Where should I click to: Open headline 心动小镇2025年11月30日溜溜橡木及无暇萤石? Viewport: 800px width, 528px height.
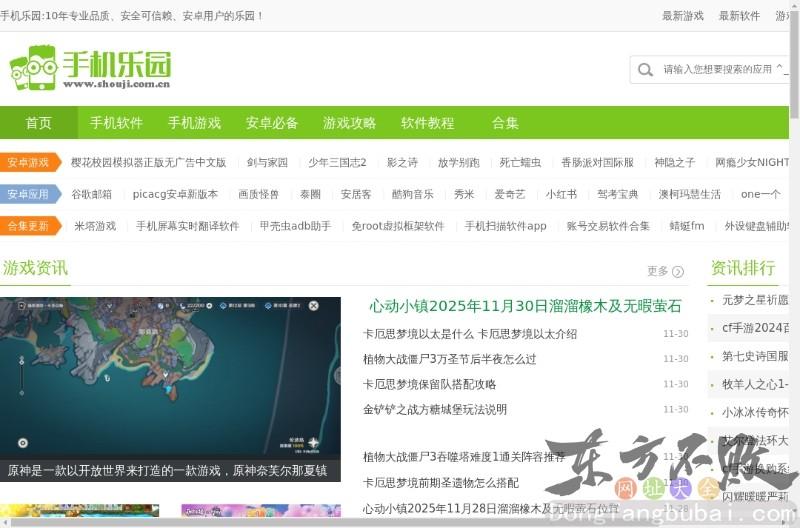click(x=526, y=306)
